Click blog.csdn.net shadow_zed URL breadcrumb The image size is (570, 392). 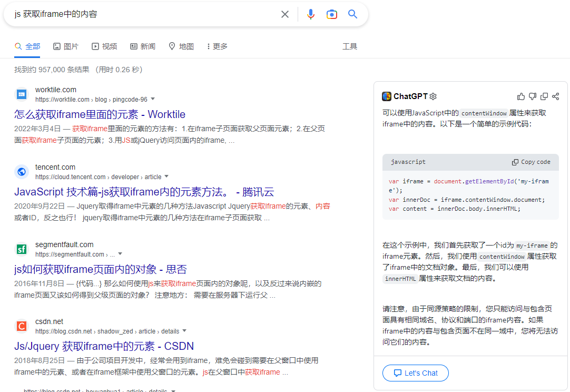(x=107, y=331)
